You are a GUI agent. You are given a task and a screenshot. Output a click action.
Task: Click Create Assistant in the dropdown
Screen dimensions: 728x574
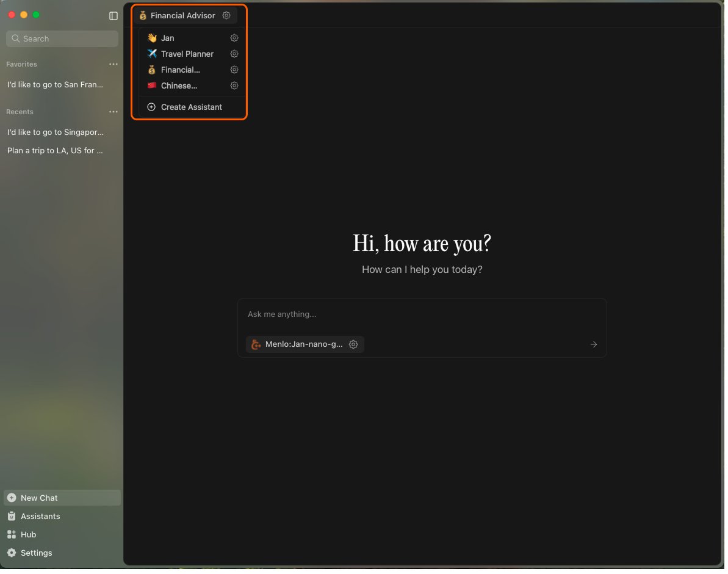[x=191, y=107]
